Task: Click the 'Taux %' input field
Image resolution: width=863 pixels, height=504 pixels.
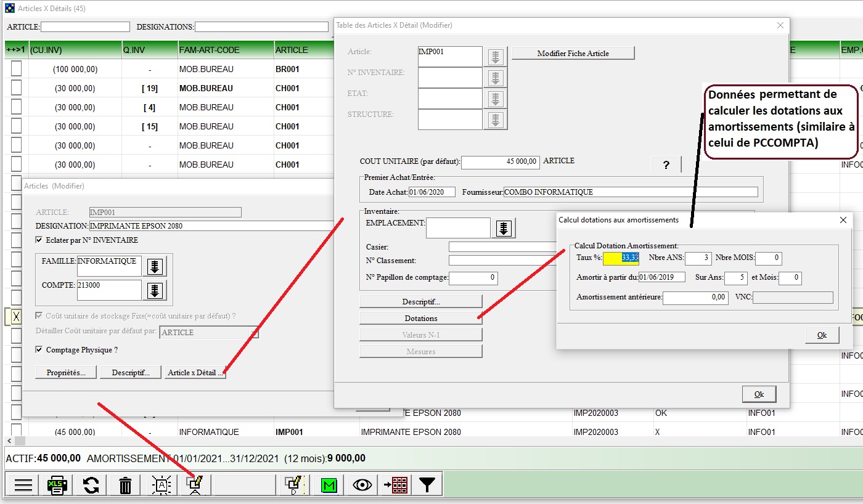Action: click(621, 258)
